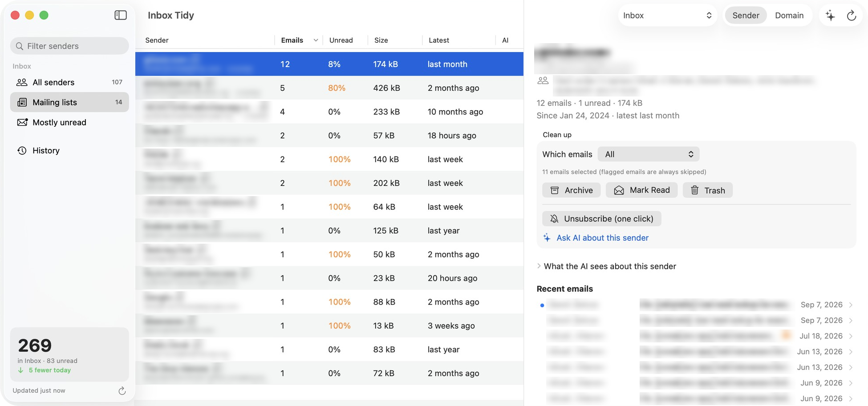The image size is (868, 406).
Task: Click Unsubscribe (one click) button
Action: [601, 219]
